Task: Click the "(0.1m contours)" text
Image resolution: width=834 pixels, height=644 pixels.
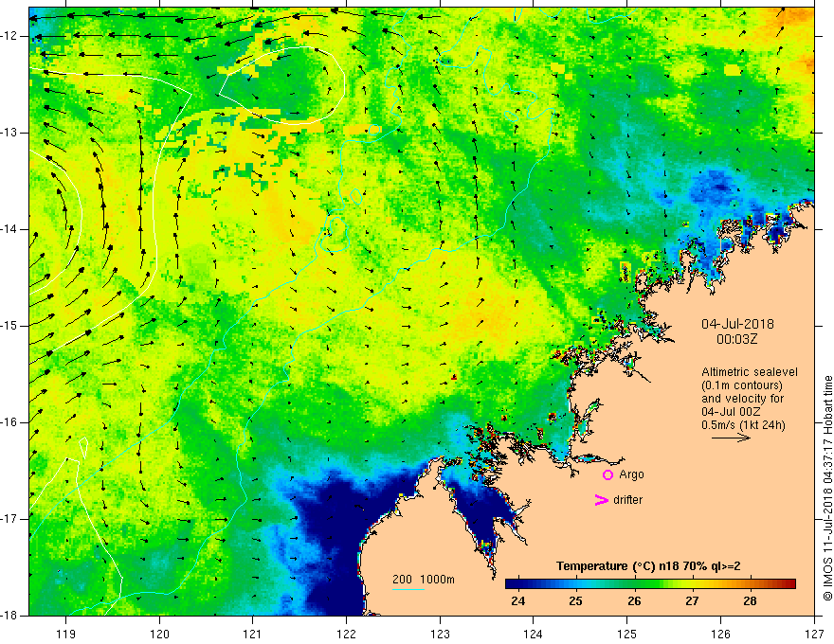Action: (742, 385)
